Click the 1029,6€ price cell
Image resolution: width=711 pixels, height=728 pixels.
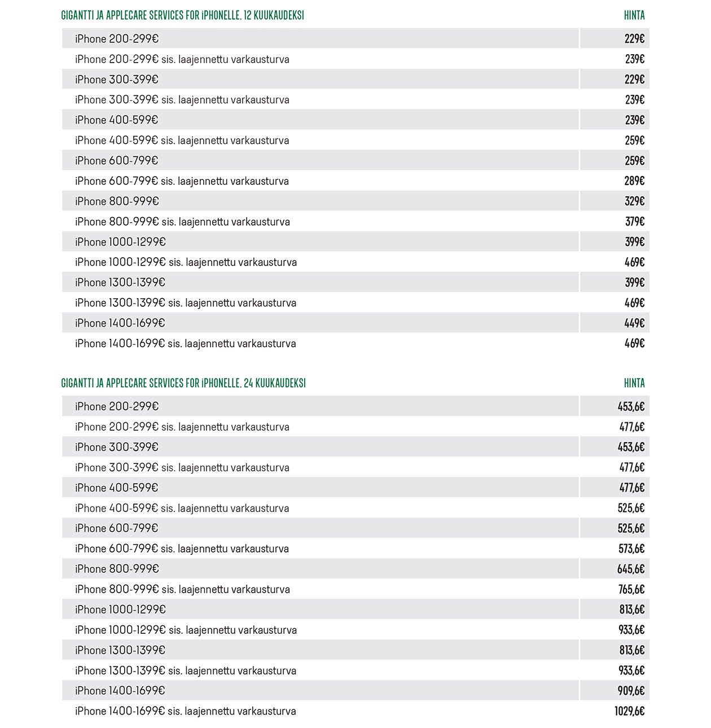click(630, 711)
